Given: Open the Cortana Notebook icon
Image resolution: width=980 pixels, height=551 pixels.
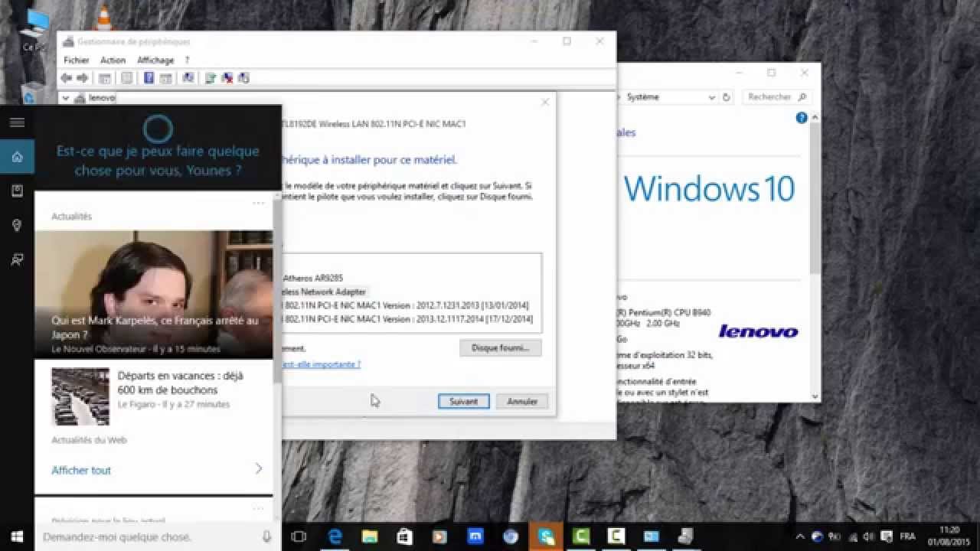Looking at the screenshot, I should click(17, 191).
